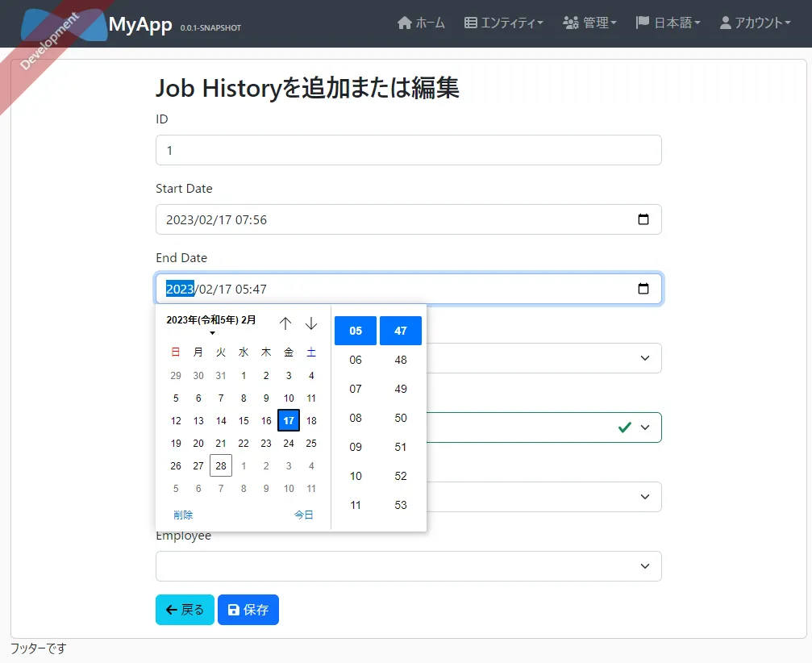Select January 29 in calendar
Image resolution: width=812 pixels, height=663 pixels.
(176, 376)
